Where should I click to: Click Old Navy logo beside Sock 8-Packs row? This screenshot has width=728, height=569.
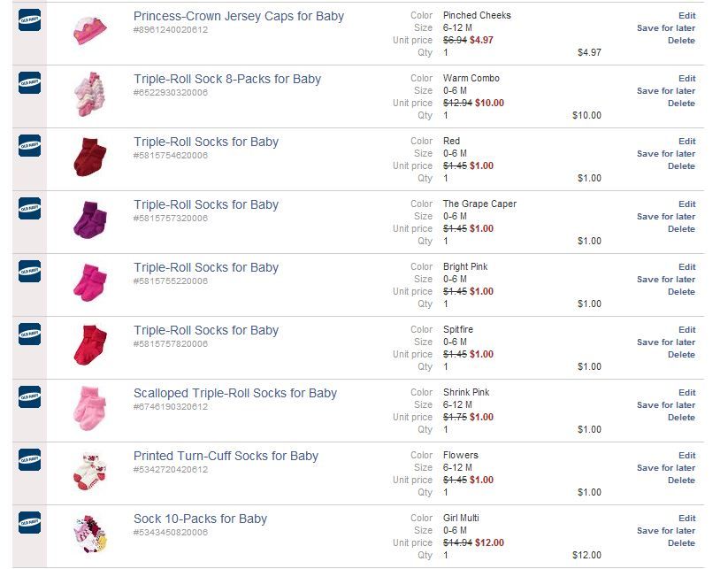(30, 82)
